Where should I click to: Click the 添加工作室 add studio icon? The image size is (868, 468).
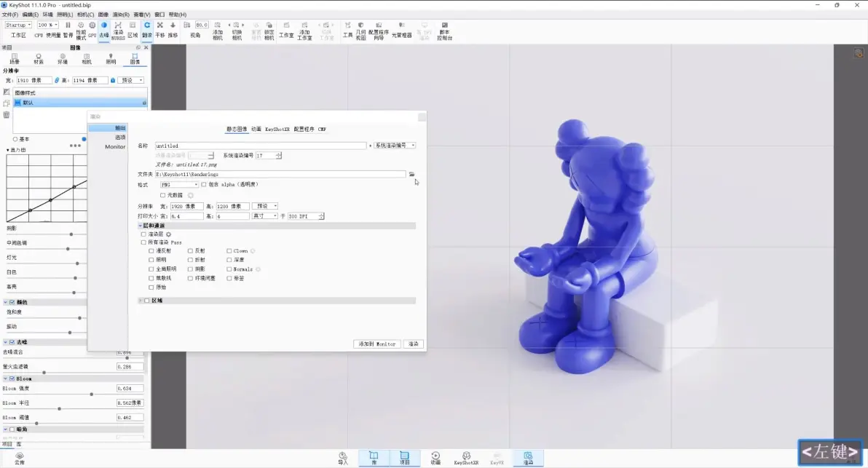click(304, 31)
